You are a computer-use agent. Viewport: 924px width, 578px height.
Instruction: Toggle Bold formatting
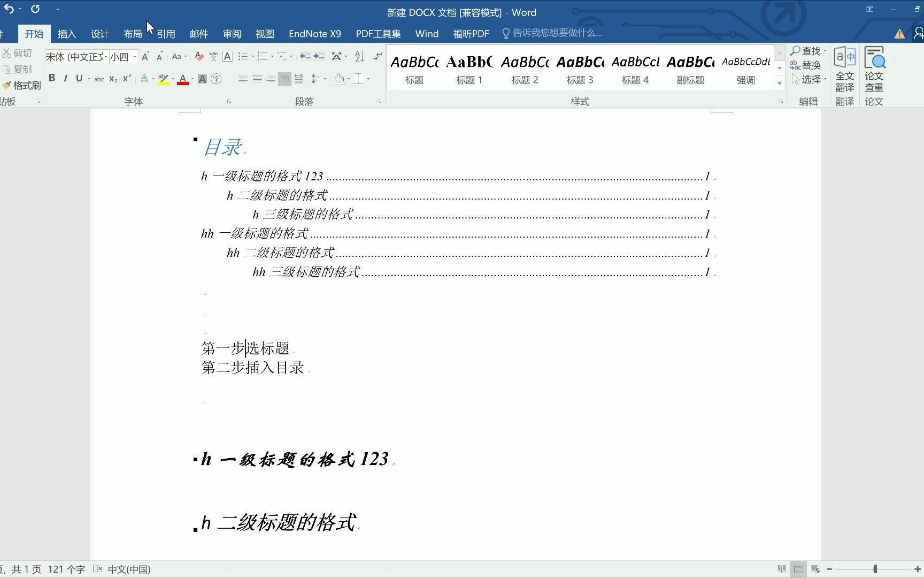click(x=52, y=79)
